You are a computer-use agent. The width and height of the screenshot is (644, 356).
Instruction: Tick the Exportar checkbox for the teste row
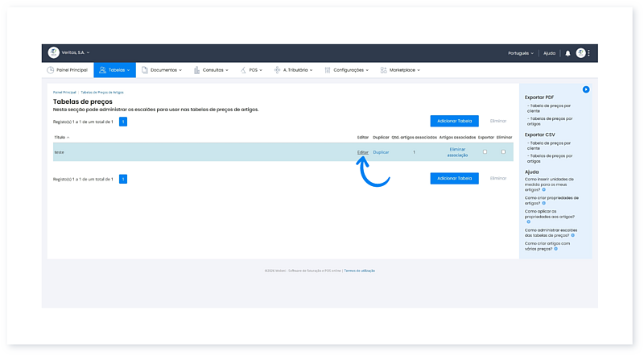485,151
